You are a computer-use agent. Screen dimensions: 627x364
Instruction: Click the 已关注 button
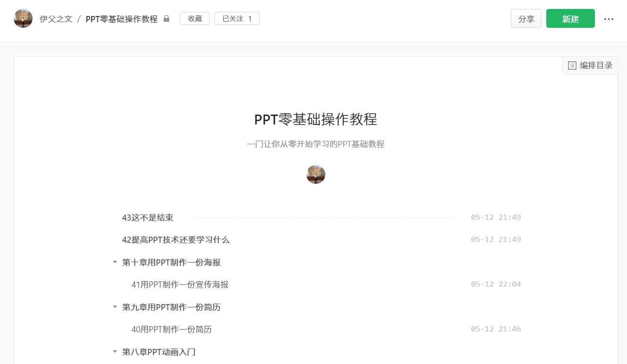(237, 19)
